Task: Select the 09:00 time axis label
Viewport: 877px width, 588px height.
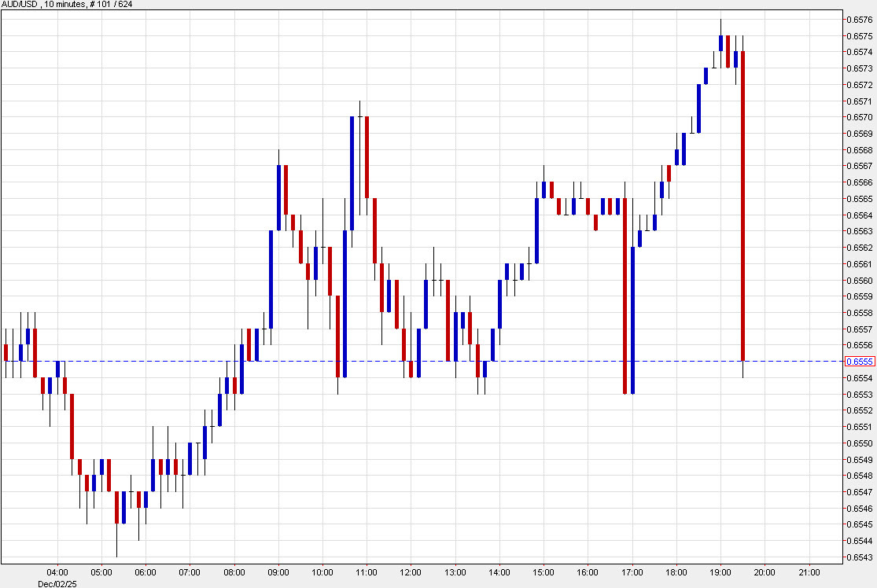Action: [281, 572]
